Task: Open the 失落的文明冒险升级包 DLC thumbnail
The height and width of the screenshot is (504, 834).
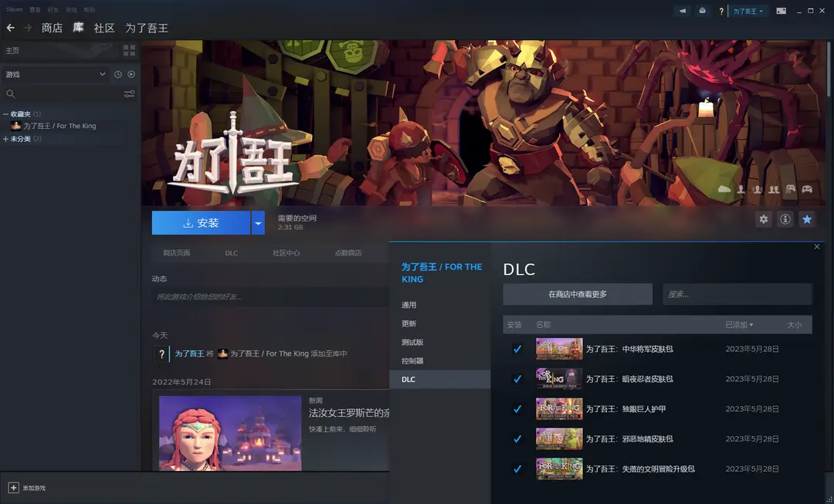Action: [559, 469]
